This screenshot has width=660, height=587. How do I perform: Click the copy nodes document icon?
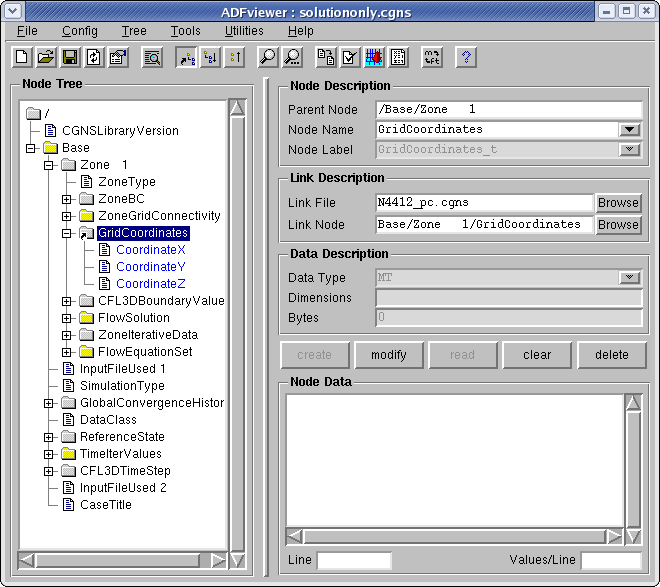[x=326, y=57]
